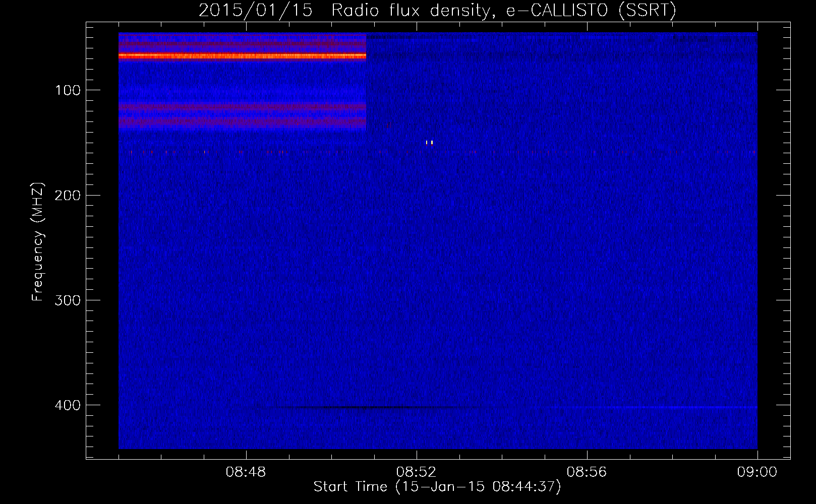Click the "08:56" time tick label
This screenshot has height=504, width=816.
click(x=587, y=472)
